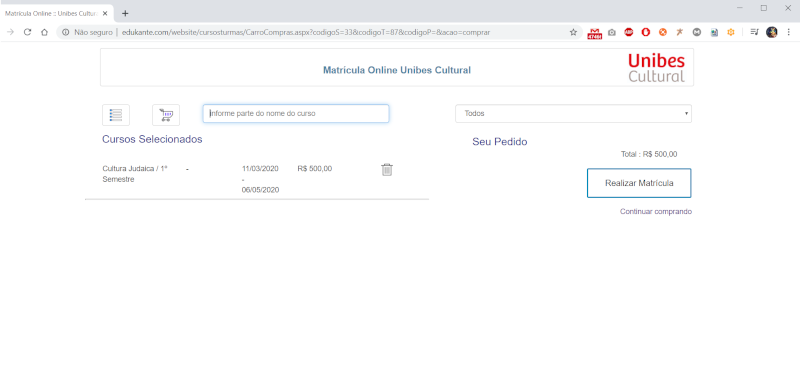Open the document extension icon
Viewport: 800px width, 373px height.
tap(714, 32)
